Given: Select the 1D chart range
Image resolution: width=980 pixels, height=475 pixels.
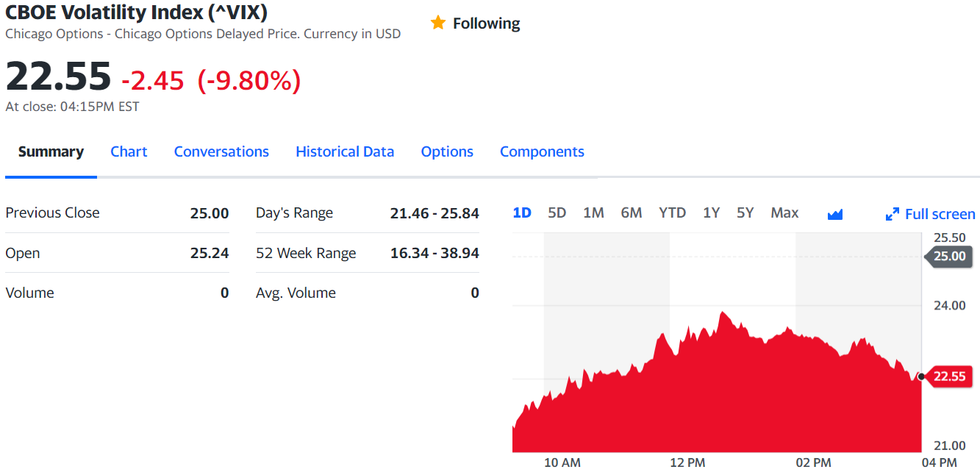Looking at the screenshot, I should (522, 213).
